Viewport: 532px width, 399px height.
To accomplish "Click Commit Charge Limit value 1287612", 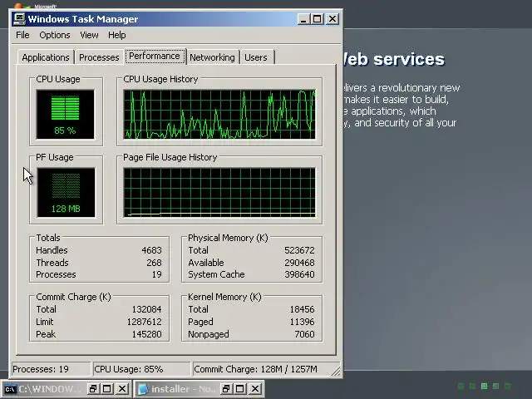I will [144, 322].
